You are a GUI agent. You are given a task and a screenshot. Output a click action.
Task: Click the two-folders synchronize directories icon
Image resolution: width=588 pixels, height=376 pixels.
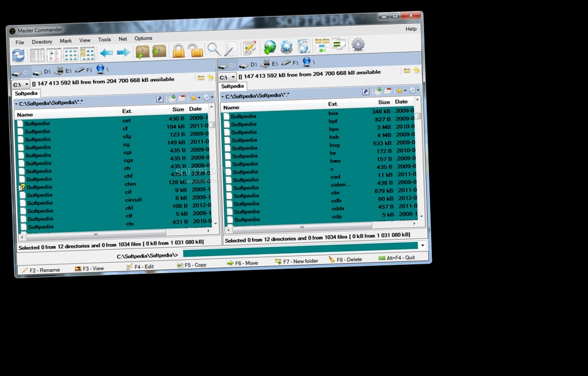(x=322, y=45)
